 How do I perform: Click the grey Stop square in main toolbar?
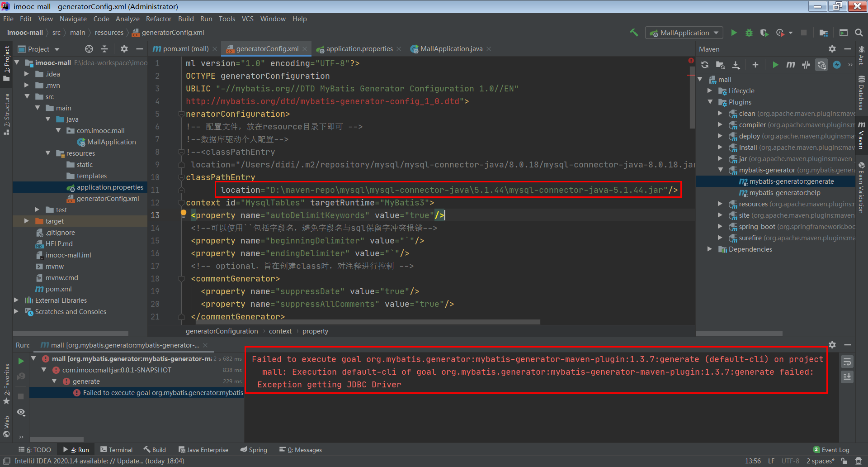[x=804, y=33]
